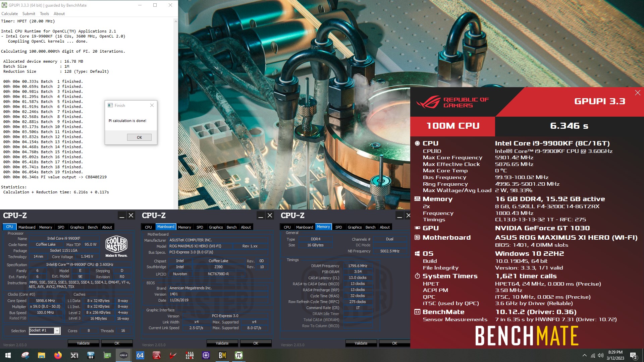Select Graphics tab in the right CPU-Z window
The width and height of the screenshot is (644, 362).
tap(355, 227)
